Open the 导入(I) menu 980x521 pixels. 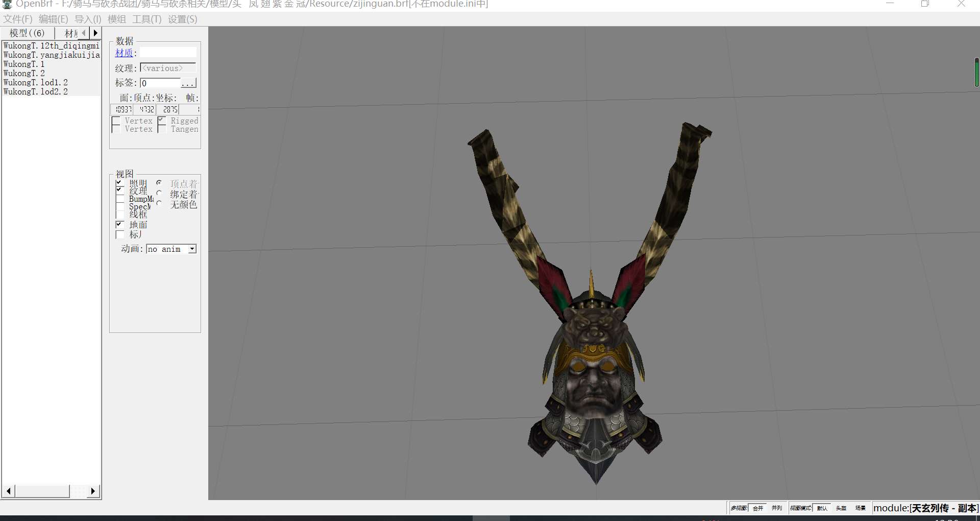(88, 19)
